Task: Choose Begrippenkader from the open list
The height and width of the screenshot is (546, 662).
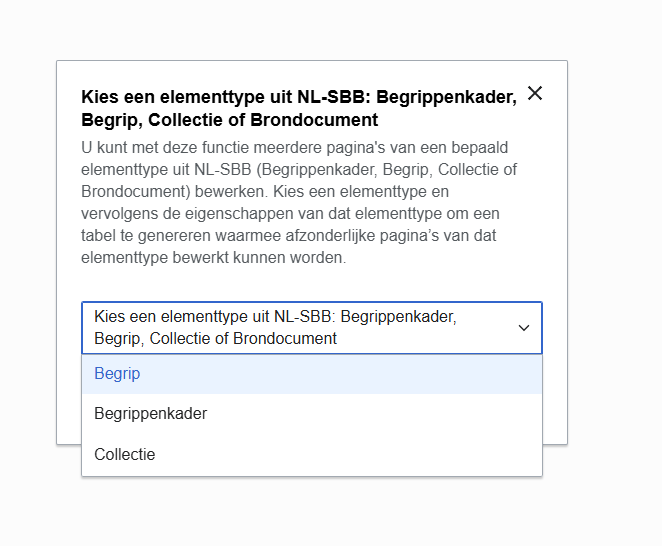Action: pyautogui.click(x=151, y=414)
